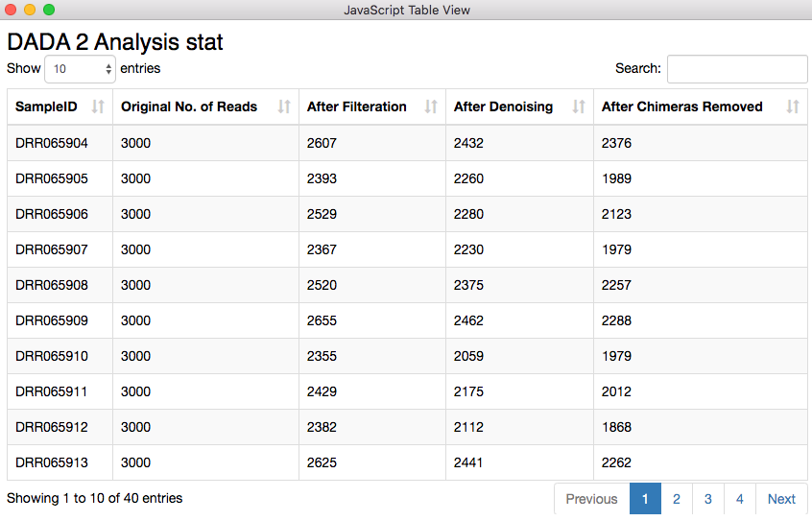Screen dimensions: 812x521
Task: Go to the Next page
Action: (781, 499)
